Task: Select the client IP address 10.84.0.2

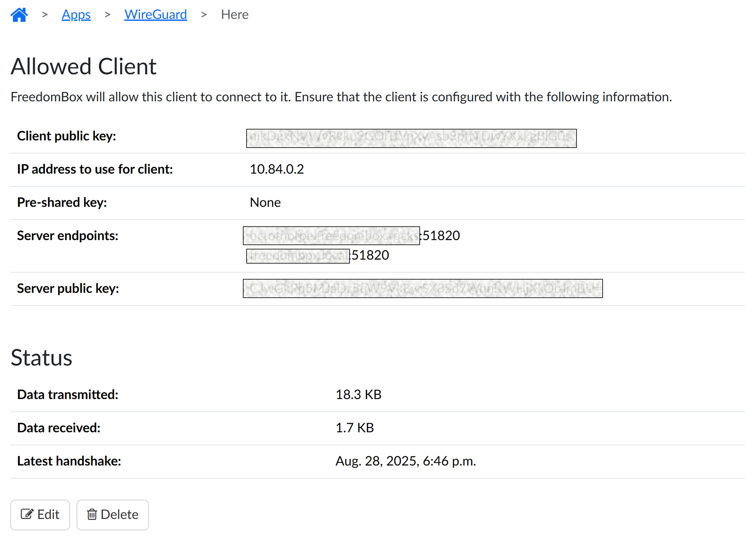Action: [x=277, y=169]
